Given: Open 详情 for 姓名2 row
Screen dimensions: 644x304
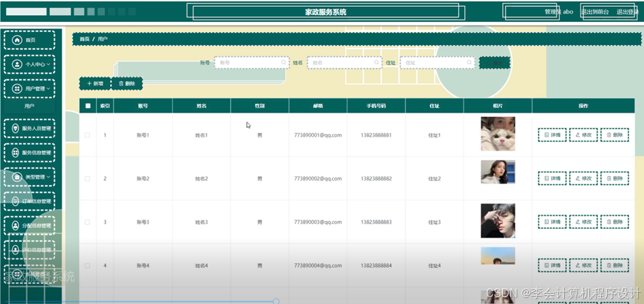Looking at the screenshot, I should tap(552, 178).
